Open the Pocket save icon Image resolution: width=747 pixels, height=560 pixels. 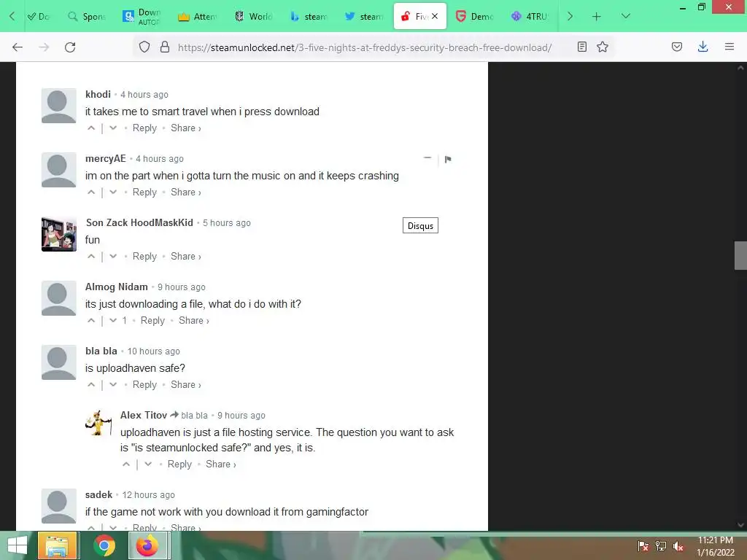[x=677, y=47]
